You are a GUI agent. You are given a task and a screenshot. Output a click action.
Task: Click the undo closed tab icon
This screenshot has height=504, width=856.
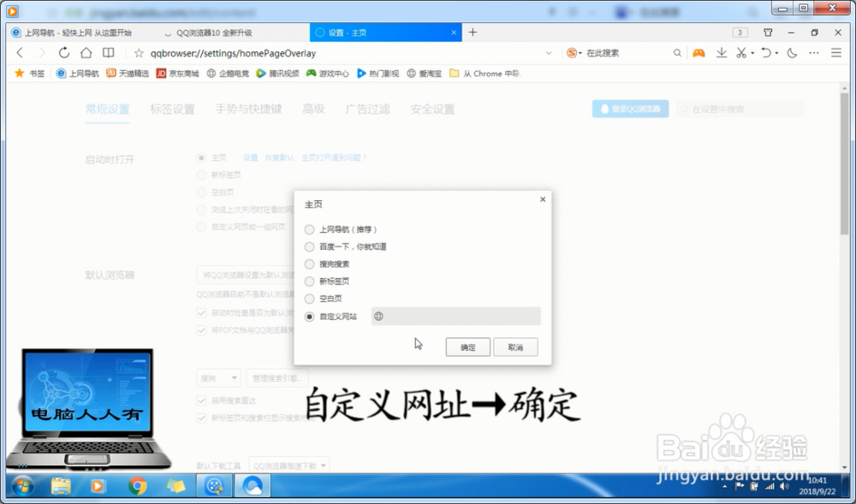tap(766, 53)
